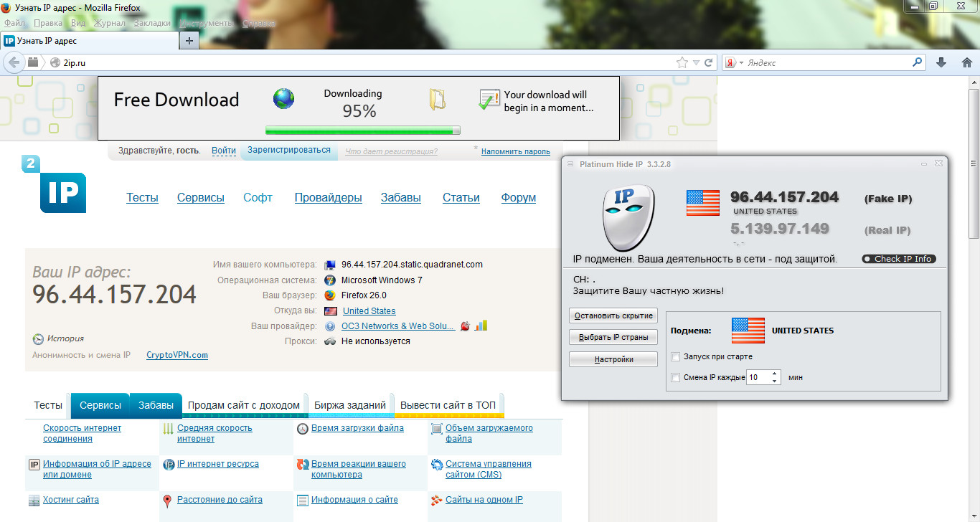Click the Остановить скрытие button

(x=613, y=315)
